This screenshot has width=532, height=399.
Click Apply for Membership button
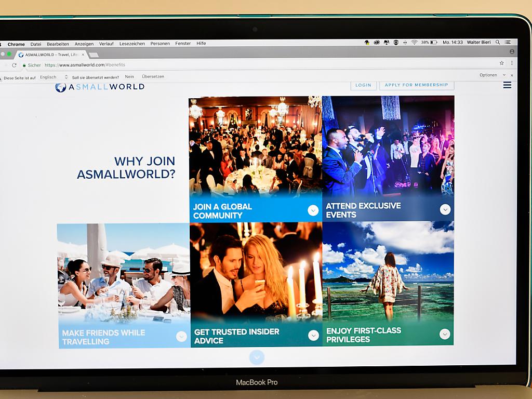(416, 85)
